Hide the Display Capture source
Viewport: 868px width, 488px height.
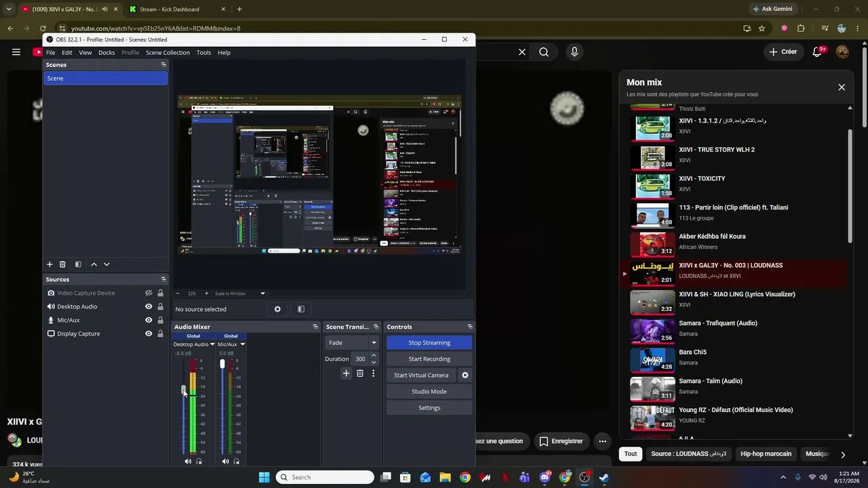tap(149, 333)
